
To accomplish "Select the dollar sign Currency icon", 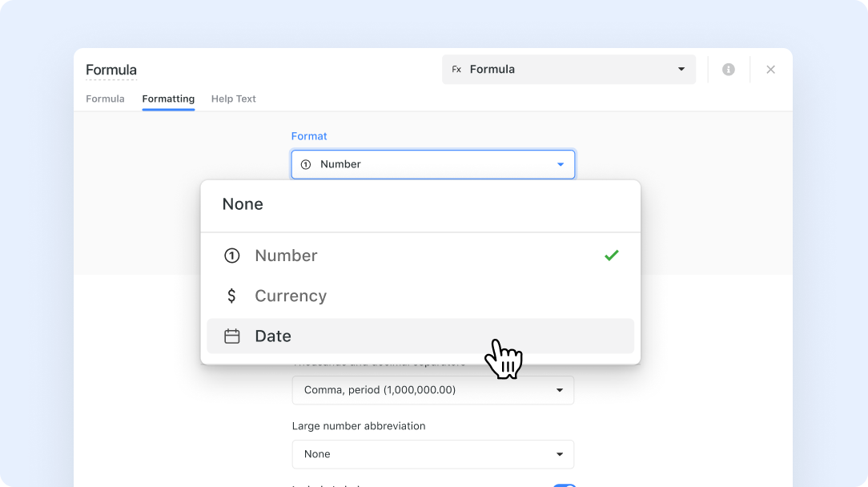I will click(x=232, y=296).
